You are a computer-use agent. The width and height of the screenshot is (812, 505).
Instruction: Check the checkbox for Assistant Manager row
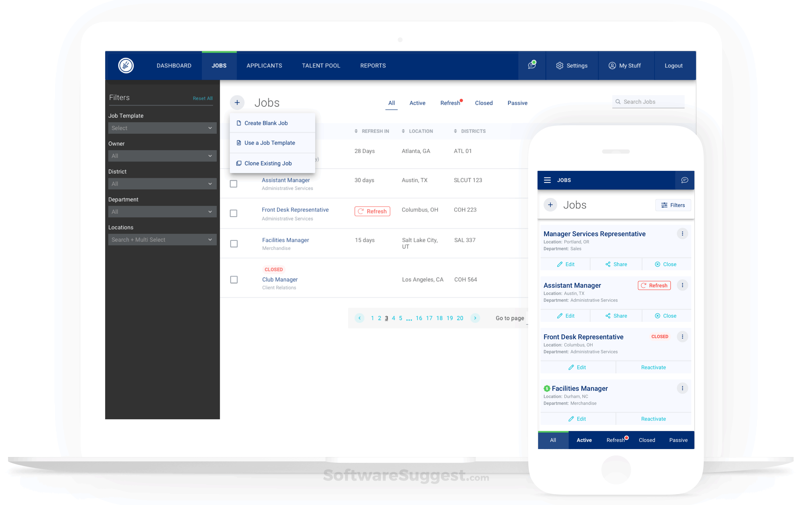coord(233,184)
